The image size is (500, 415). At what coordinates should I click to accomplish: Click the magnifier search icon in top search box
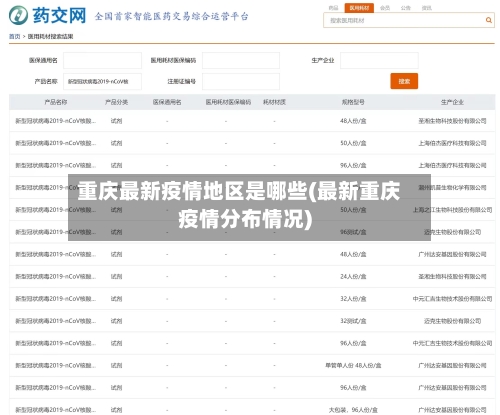489,20
